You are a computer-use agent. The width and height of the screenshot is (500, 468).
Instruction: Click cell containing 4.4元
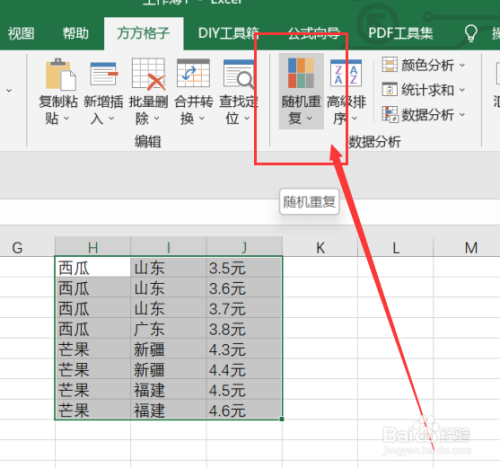(244, 369)
